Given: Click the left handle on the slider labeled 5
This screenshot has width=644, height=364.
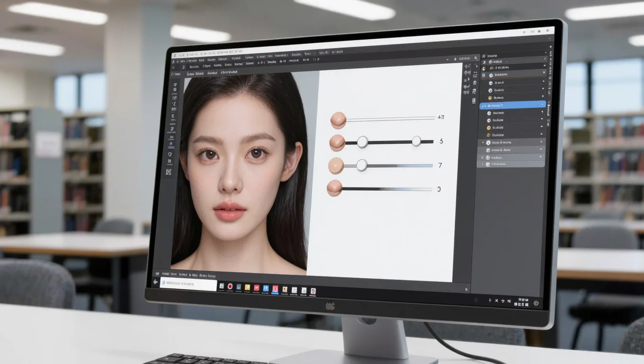Looking at the screenshot, I should [x=362, y=142].
